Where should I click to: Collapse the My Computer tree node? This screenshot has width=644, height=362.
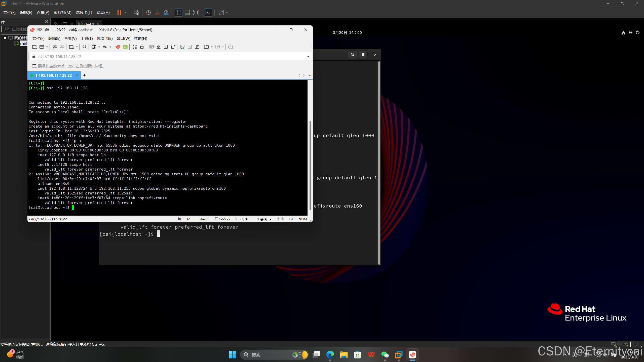click(x=5, y=38)
